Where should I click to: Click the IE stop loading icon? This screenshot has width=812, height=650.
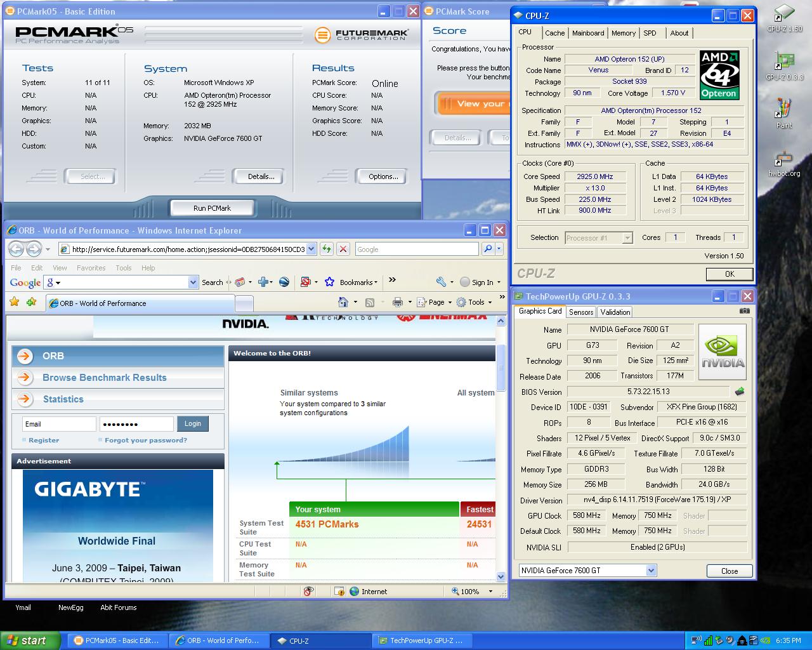tap(343, 249)
